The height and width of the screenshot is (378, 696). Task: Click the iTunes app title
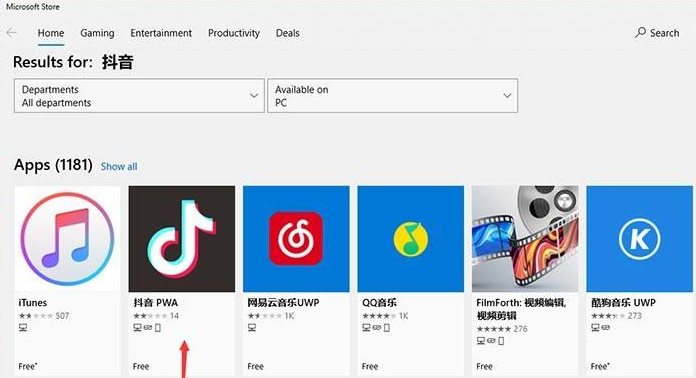(x=33, y=303)
